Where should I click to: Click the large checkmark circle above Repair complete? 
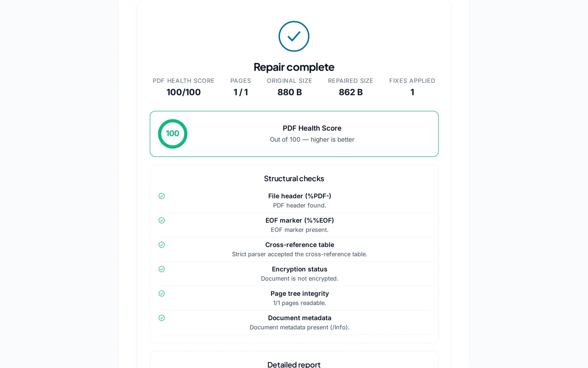(x=294, y=36)
